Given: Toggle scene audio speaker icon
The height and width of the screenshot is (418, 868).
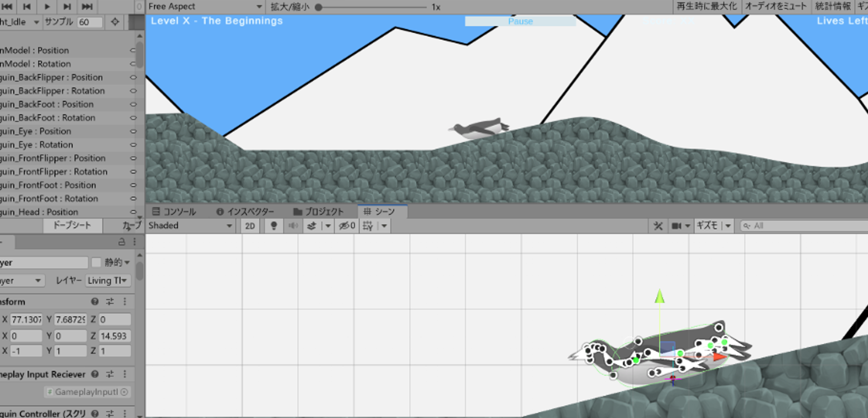Looking at the screenshot, I should pos(293,226).
